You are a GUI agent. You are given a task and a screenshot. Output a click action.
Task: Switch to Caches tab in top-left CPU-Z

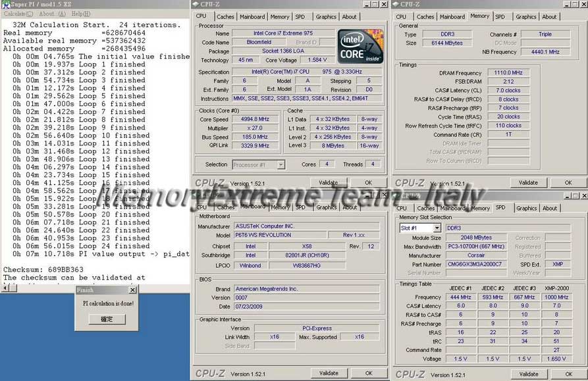(x=225, y=17)
